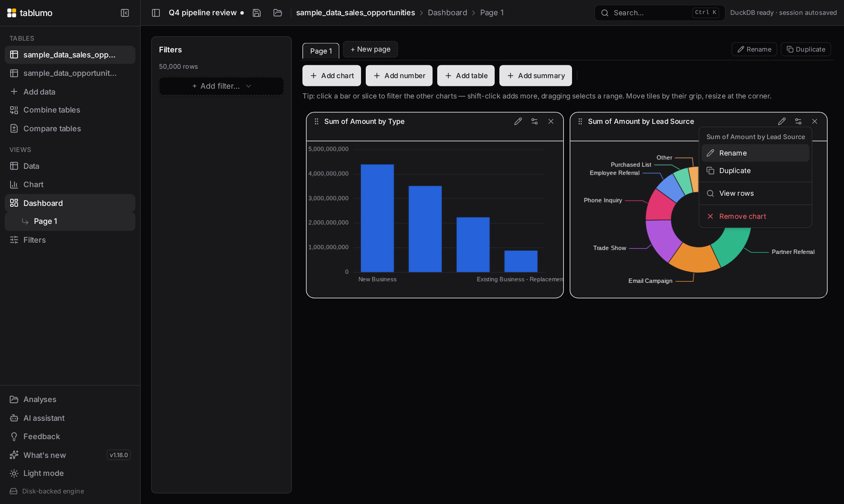Click the New Business bar
Image resolution: width=844 pixels, height=504 pixels.
[x=377, y=218]
